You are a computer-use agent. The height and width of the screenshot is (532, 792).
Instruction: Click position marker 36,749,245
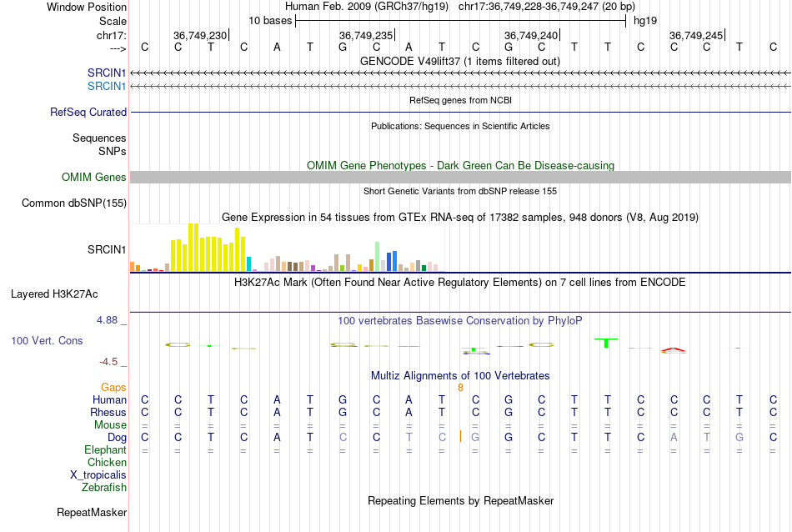[696, 35]
